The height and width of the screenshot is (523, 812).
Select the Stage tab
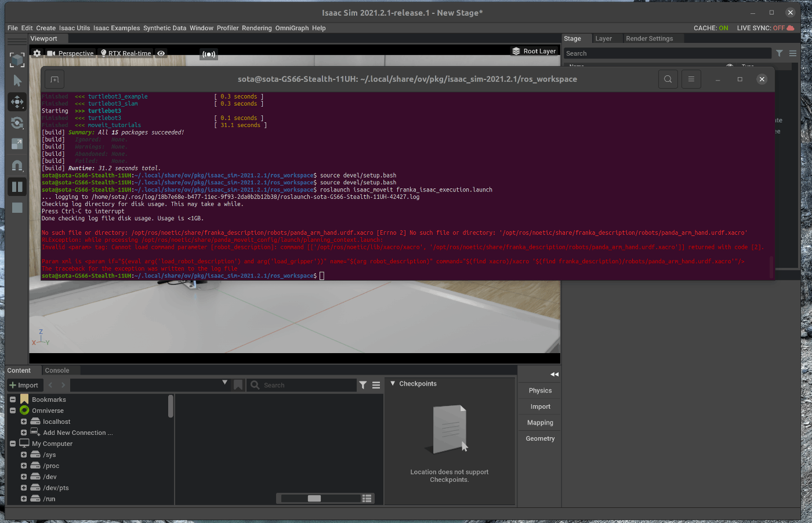click(572, 39)
